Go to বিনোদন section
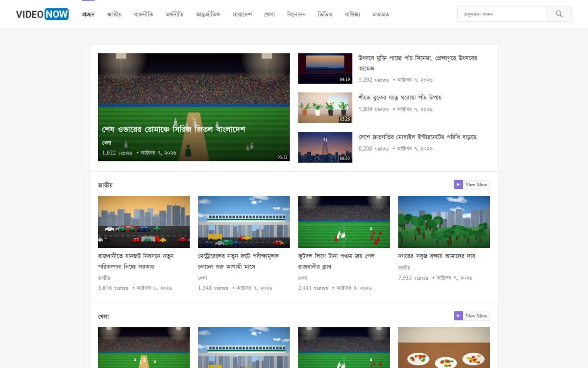This screenshot has height=368, width=588. 296,14
